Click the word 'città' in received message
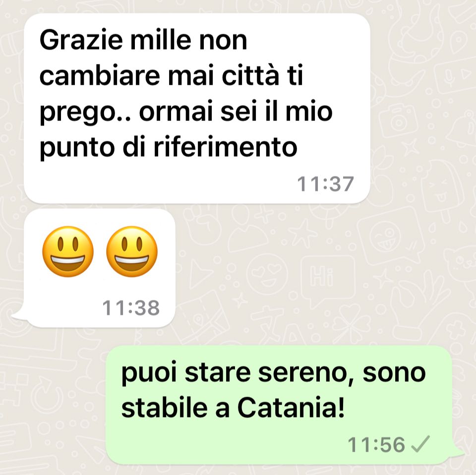This screenshot has height=475, width=476. click(x=250, y=75)
